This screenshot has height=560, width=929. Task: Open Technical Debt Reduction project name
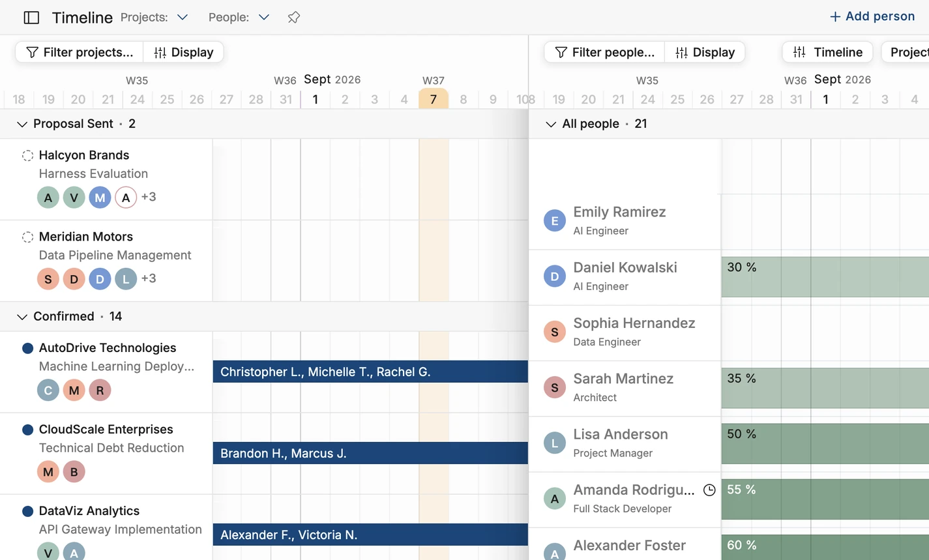(x=111, y=449)
